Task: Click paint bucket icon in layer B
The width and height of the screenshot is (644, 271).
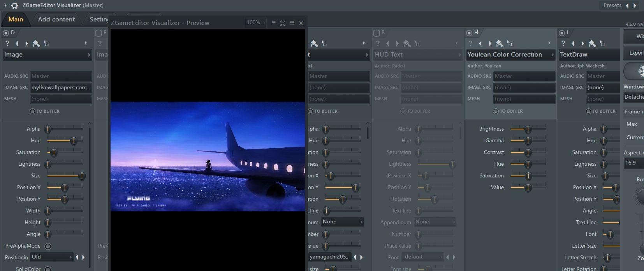Action: [x=407, y=43]
